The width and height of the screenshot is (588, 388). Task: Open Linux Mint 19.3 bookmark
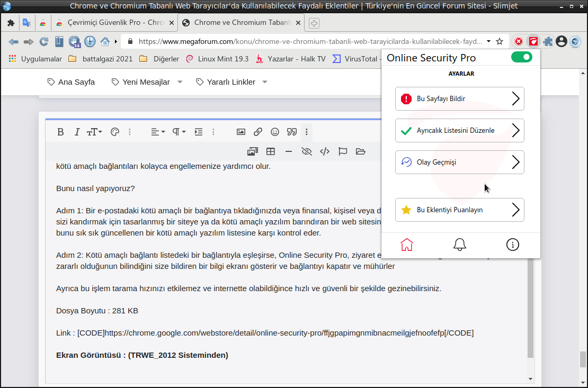point(218,59)
